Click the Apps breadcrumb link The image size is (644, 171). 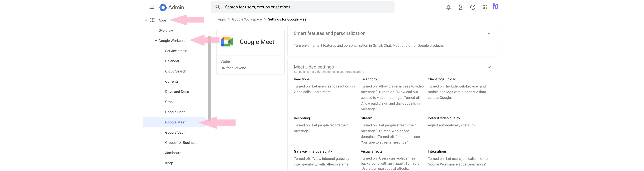(222, 19)
